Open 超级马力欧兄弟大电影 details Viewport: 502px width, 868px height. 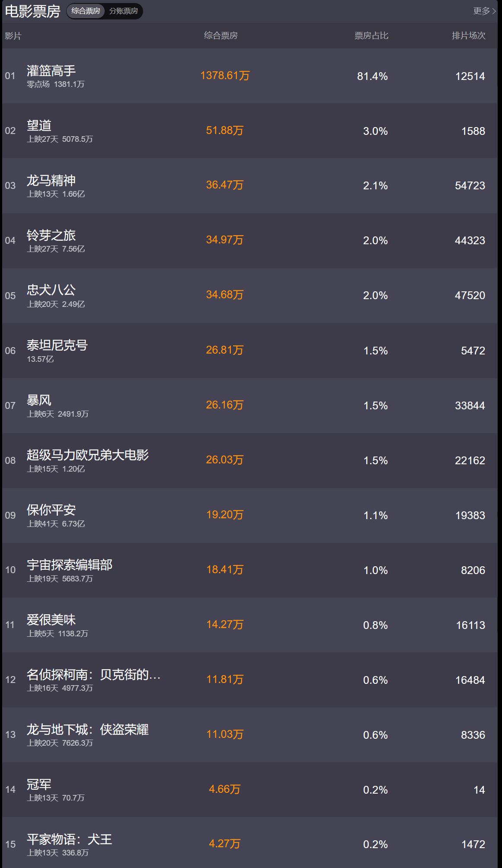pyautogui.click(x=88, y=455)
